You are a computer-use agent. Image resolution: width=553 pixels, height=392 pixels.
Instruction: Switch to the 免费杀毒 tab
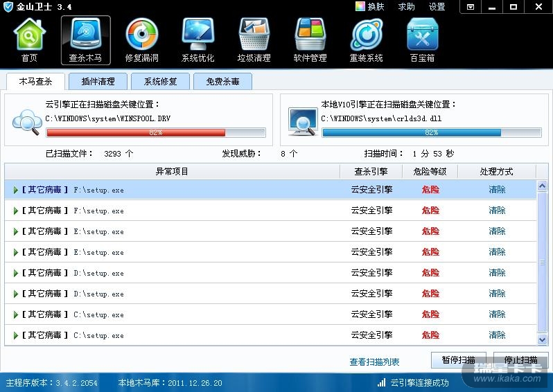tap(223, 82)
